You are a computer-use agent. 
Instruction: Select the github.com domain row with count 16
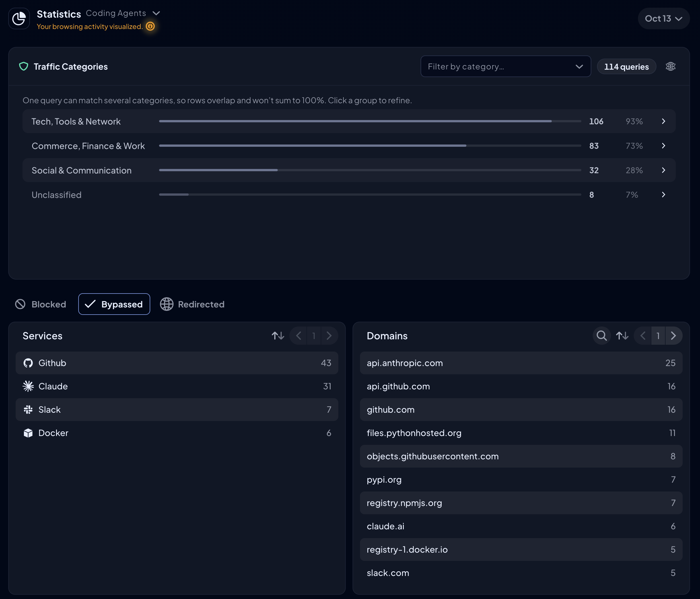521,410
